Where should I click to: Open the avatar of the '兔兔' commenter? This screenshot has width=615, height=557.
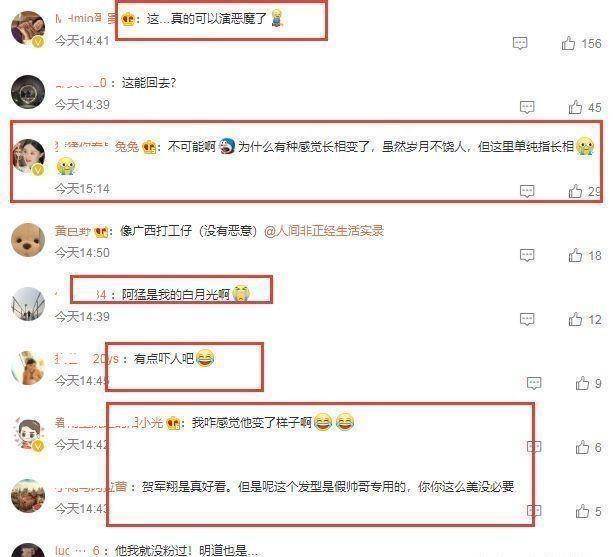point(28,156)
